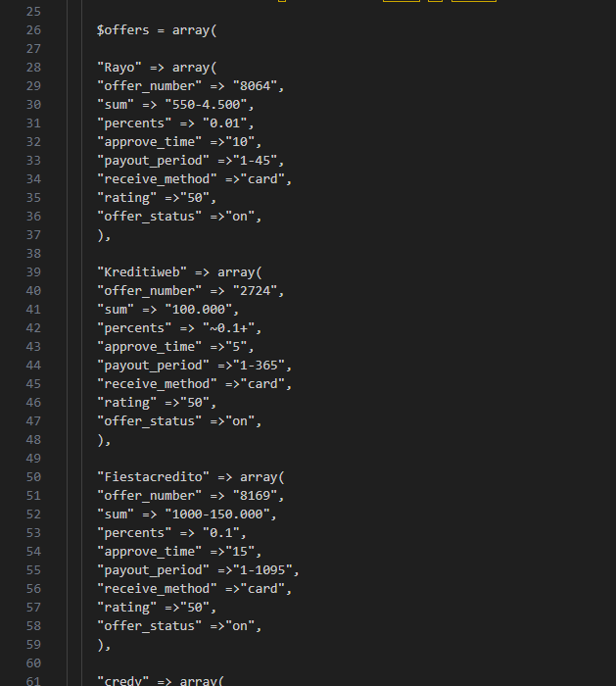Click the "credy" array key
This screenshot has height=686, width=616.
[x=123, y=681]
